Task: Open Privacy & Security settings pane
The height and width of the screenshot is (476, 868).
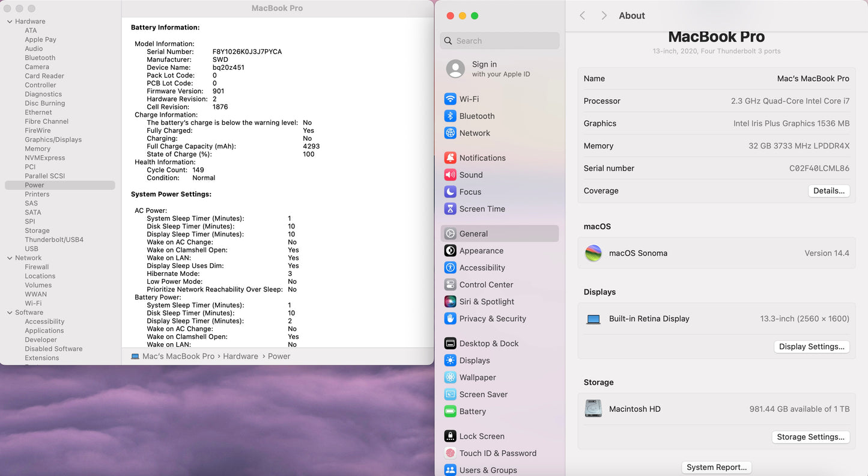Action: point(492,319)
